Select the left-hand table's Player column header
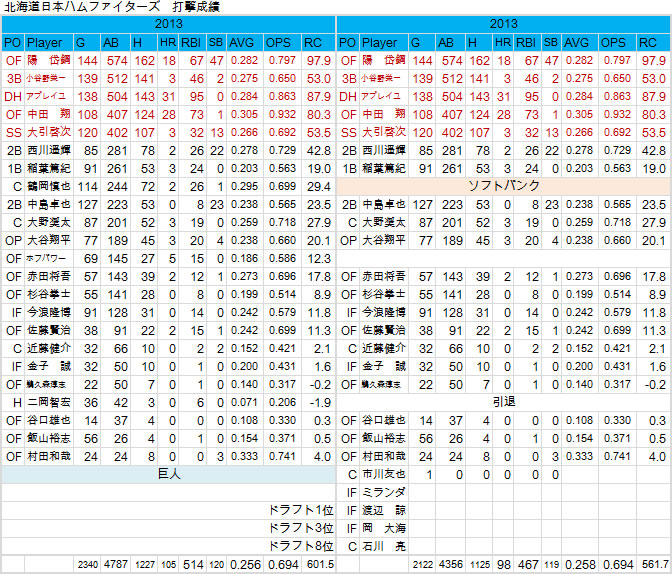 click(x=49, y=42)
